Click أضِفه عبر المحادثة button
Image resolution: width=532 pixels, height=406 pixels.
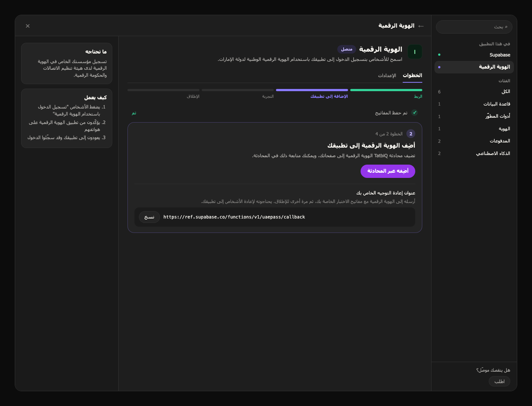388,171
